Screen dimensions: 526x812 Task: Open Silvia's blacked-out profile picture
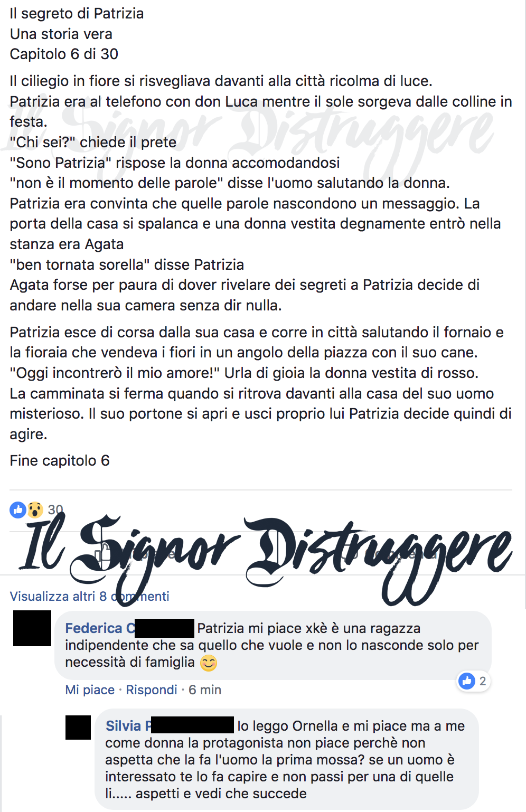point(78,728)
